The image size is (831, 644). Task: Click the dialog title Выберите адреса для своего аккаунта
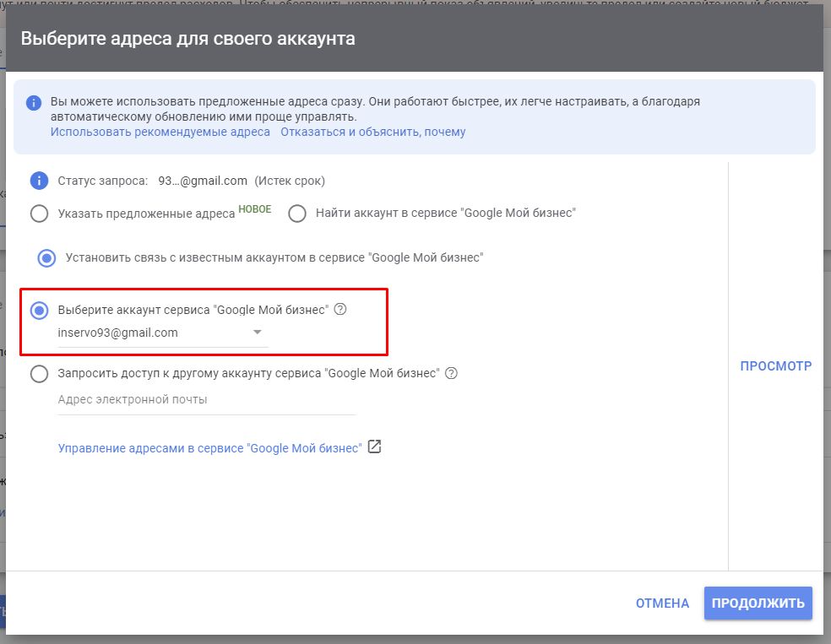point(187,39)
